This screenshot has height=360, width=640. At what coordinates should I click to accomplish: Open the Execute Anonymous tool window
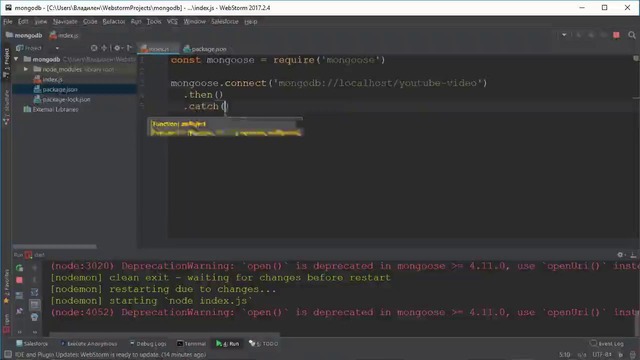(89, 344)
